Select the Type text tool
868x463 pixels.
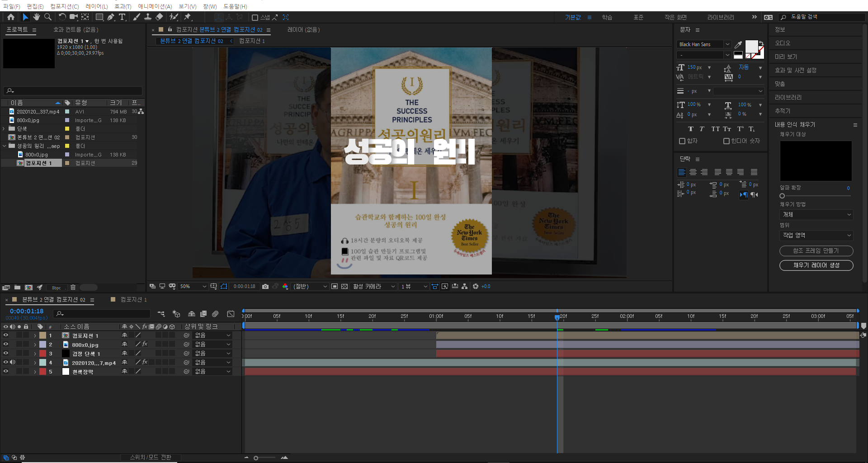[x=122, y=17]
